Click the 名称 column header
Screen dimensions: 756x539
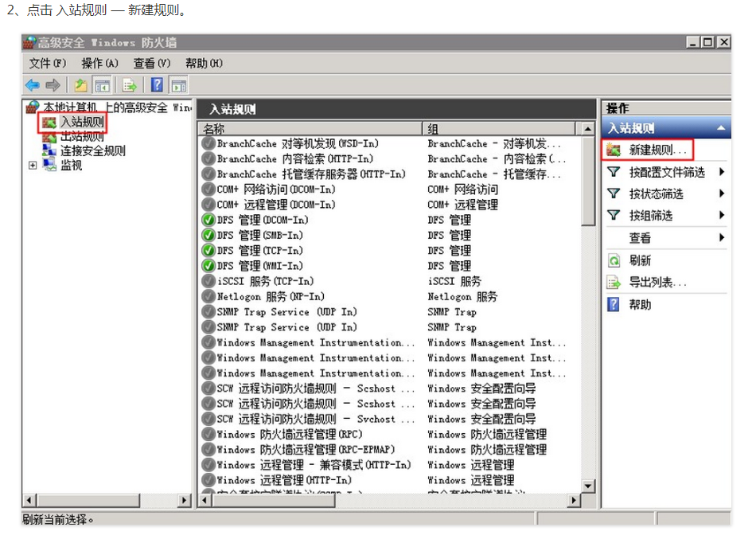click(310, 128)
